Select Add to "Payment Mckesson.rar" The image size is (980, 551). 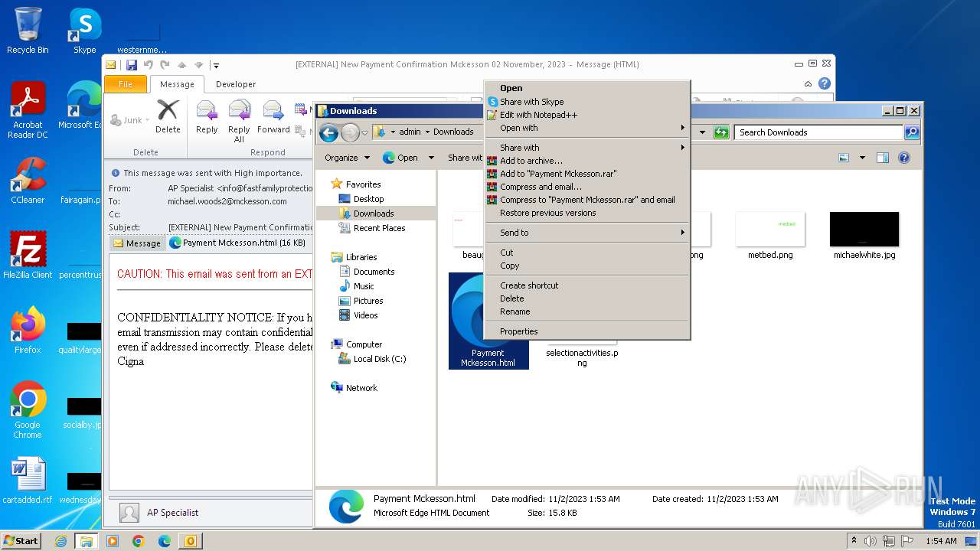[587, 174]
